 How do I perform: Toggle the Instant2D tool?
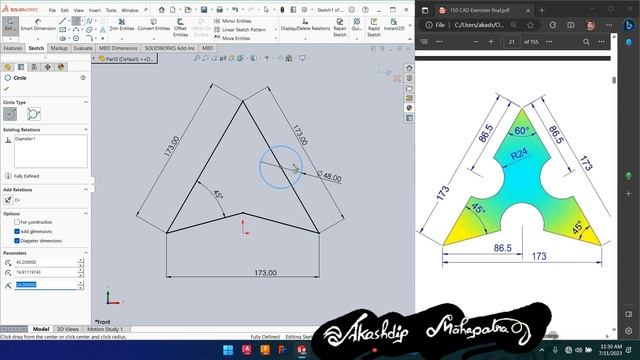click(x=394, y=24)
